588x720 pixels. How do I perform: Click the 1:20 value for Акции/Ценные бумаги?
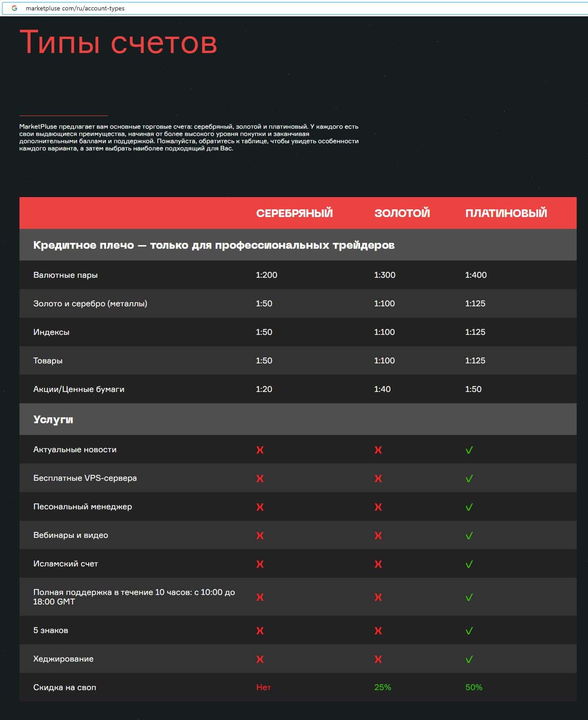[x=264, y=389]
